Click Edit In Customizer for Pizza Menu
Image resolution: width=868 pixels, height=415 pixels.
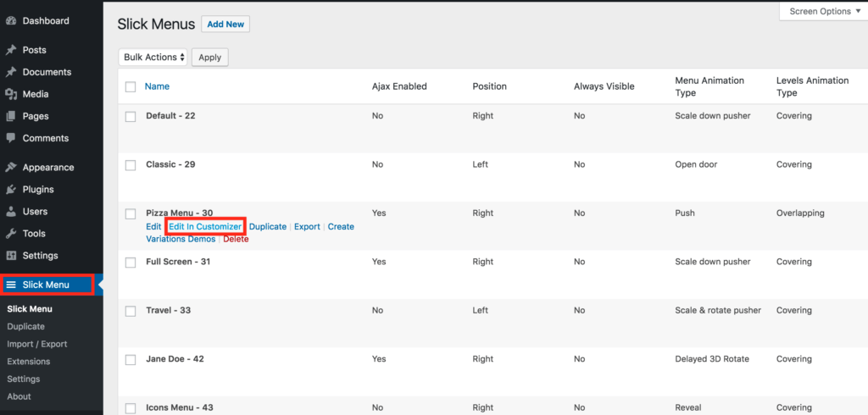(205, 227)
